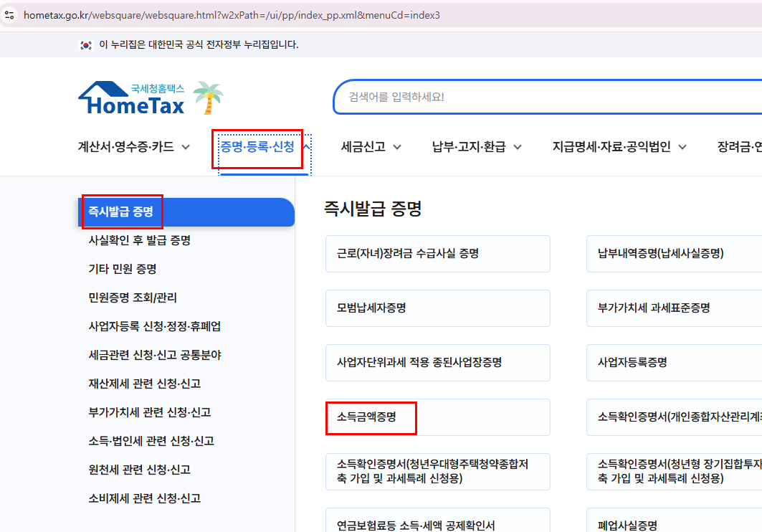Open 근로(자녀)장려금 수급사실 증명
Viewport: 762px width, 532px height.
point(438,254)
